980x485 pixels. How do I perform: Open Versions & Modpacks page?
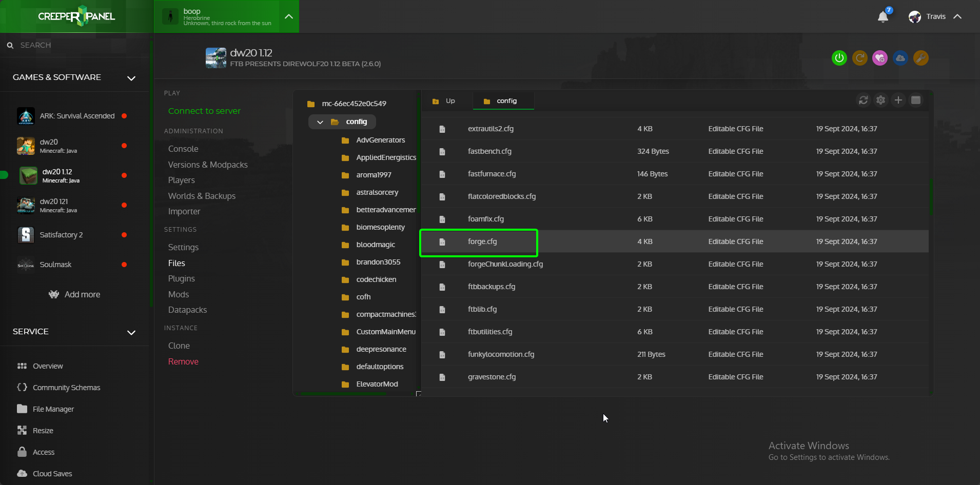click(208, 165)
